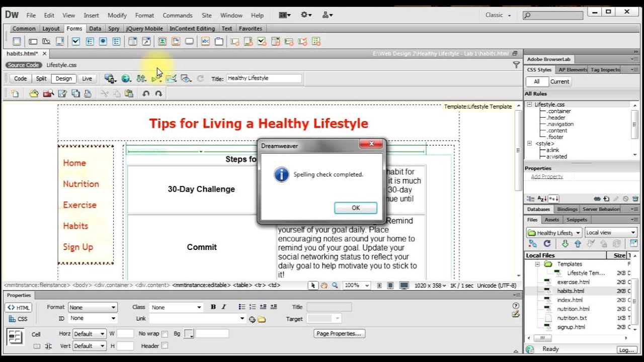Viewport: 644px width, 362px height.
Task: Click the Merge cells icon in Properties
Action: point(37,346)
